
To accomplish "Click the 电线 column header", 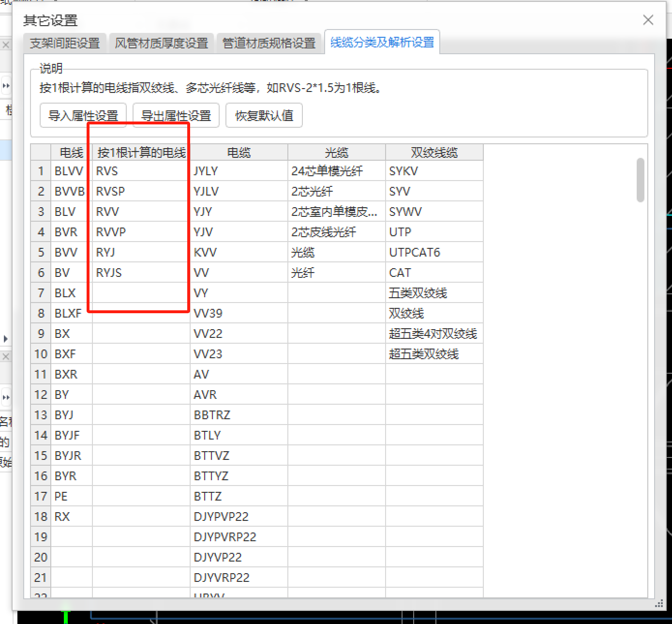I will (x=72, y=152).
